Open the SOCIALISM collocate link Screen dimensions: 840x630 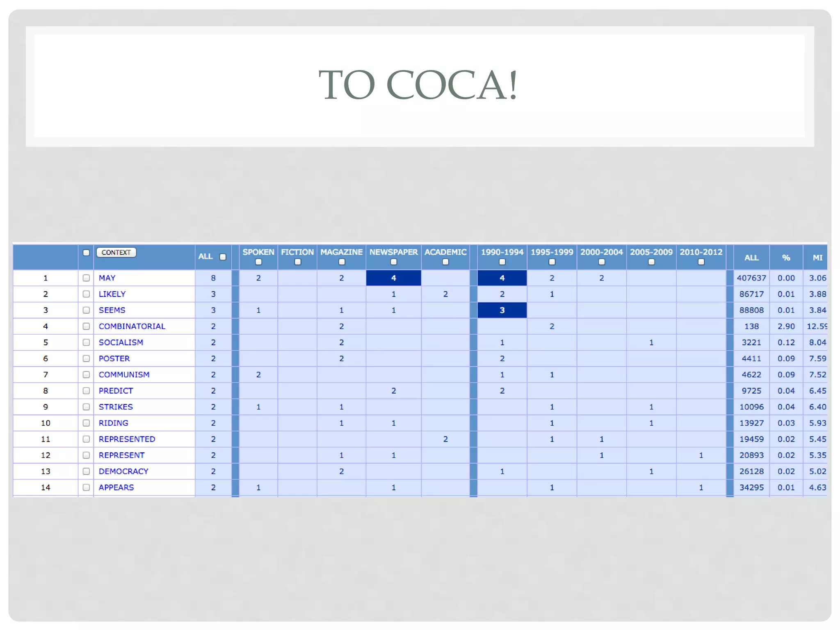pyautogui.click(x=121, y=342)
